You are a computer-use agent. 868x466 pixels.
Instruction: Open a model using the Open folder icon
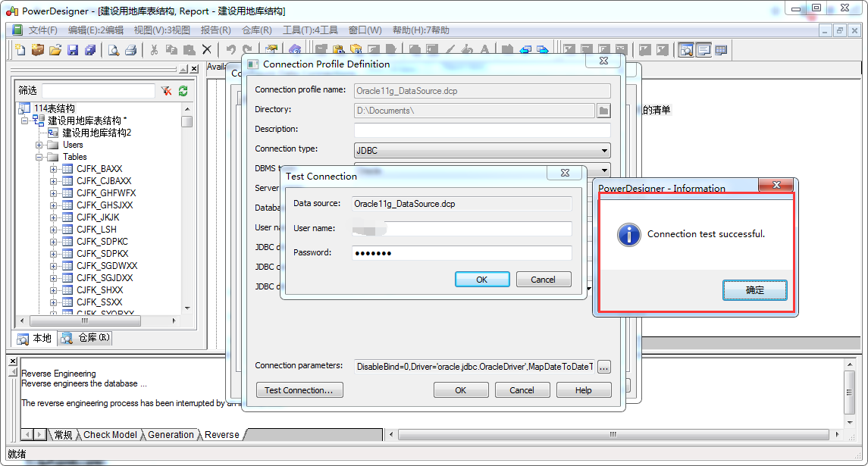(55, 49)
